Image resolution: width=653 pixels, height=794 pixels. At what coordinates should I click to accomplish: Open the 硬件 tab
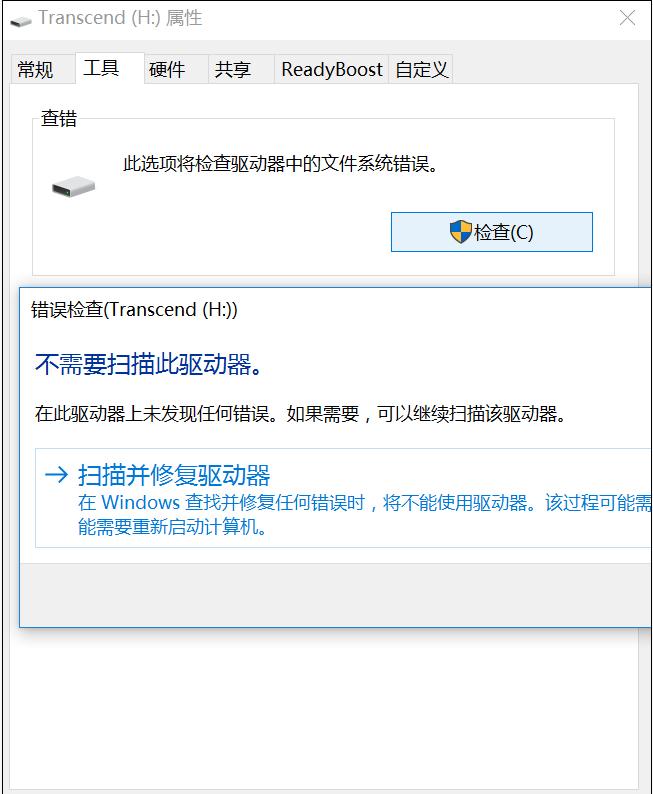[168, 69]
